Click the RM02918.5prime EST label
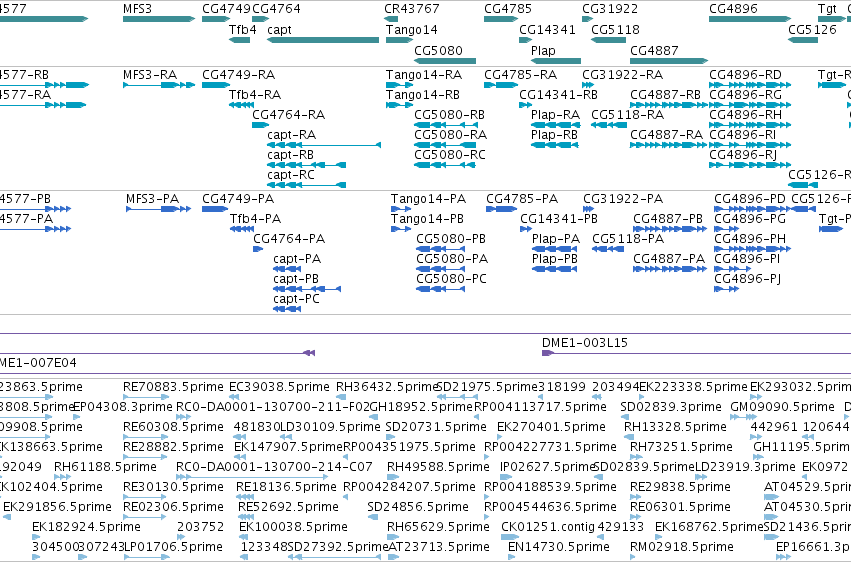 point(681,547)
